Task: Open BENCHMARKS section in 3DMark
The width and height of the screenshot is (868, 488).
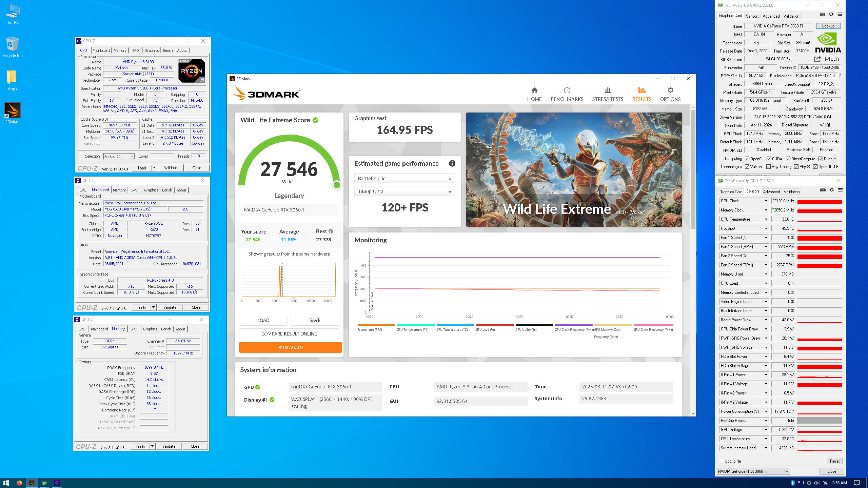Action: [x=567, y=94]
